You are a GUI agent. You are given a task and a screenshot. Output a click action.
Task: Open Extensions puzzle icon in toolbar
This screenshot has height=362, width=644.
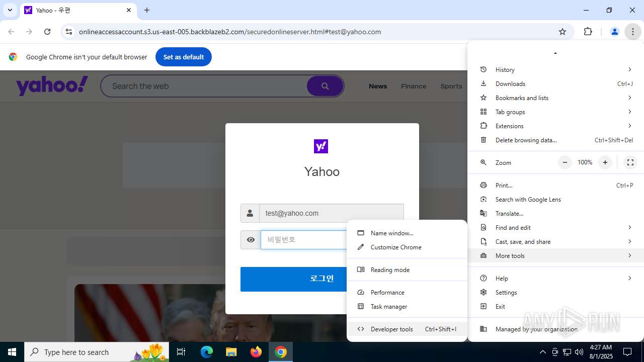[588, 32]
